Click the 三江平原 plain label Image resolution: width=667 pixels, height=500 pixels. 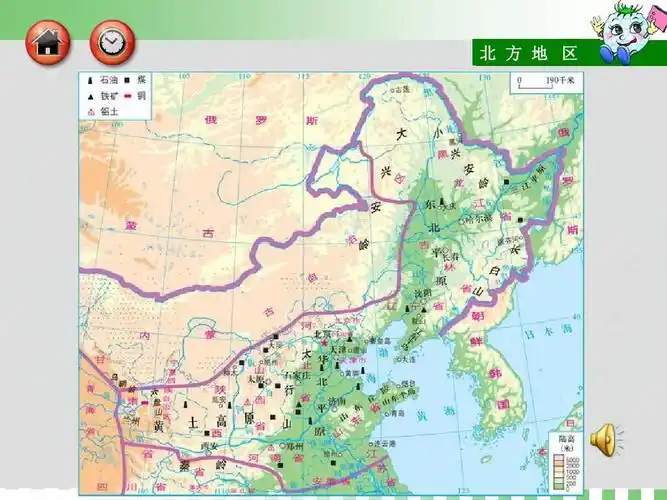coord(529,178)
